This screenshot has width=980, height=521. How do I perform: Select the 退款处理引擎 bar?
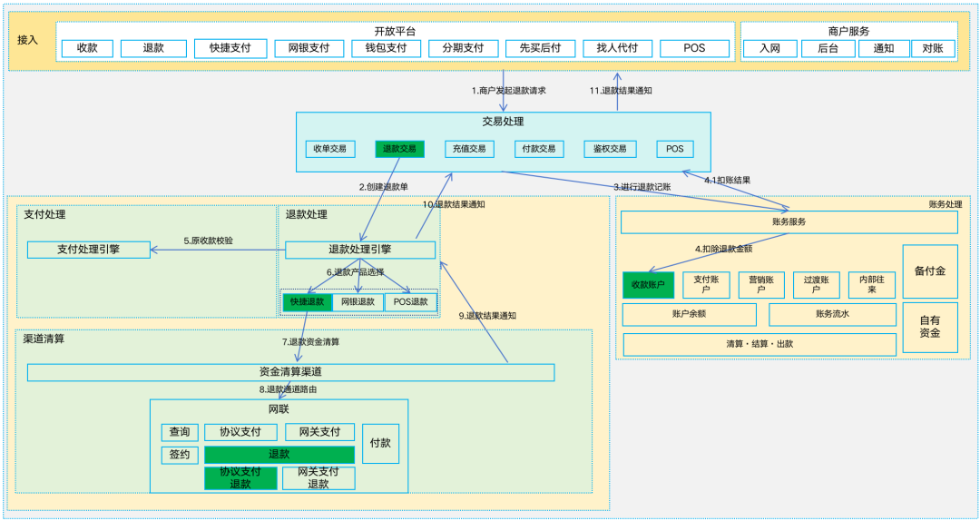click(x=360, y=250)
